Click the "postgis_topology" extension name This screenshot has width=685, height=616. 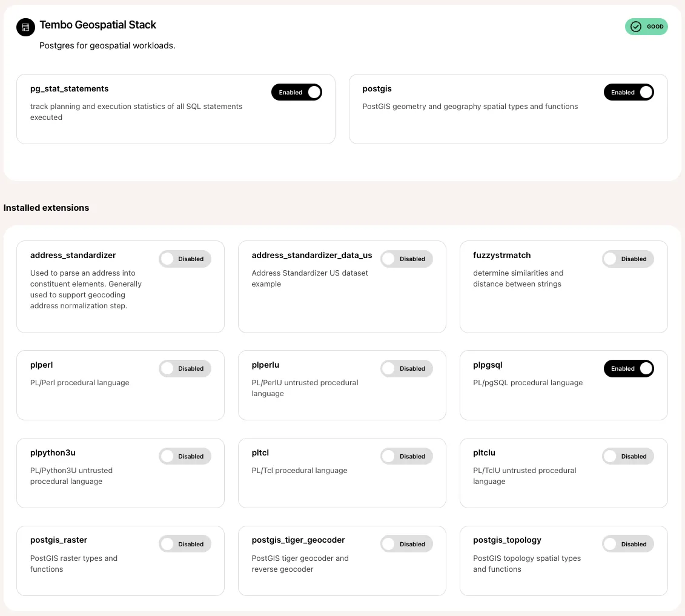(x=507, y=540)
